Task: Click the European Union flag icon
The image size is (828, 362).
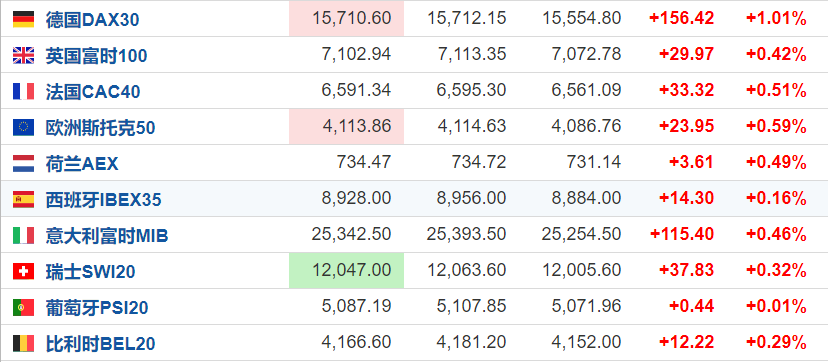Action: 23,127
